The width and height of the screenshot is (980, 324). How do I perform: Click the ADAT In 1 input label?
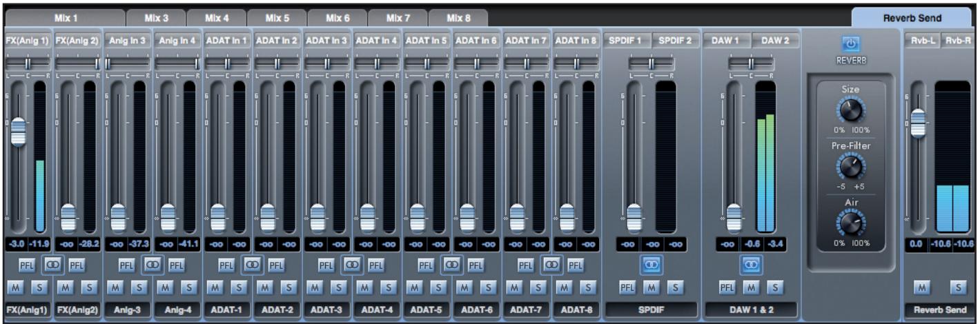(x=226, y=41)
